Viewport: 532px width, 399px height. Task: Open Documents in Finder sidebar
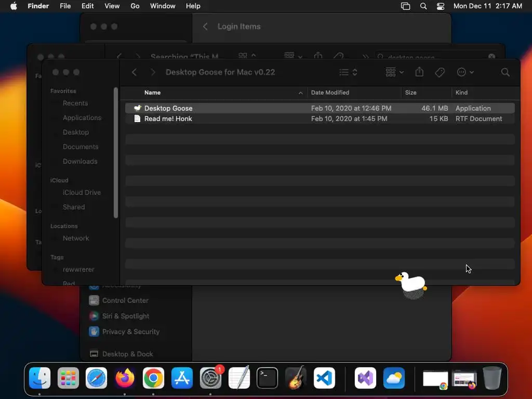click(x=81, y=147)
